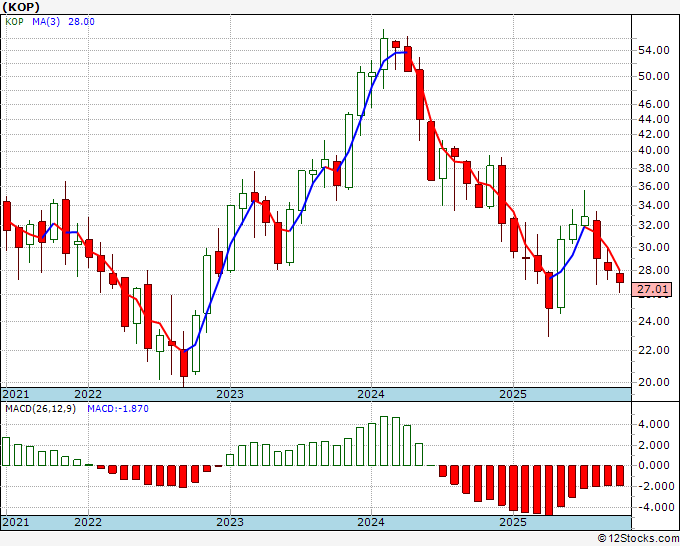680x546 pixels.
Task: Click the 27.01 current price tag
Action: (x=652, y=289)
